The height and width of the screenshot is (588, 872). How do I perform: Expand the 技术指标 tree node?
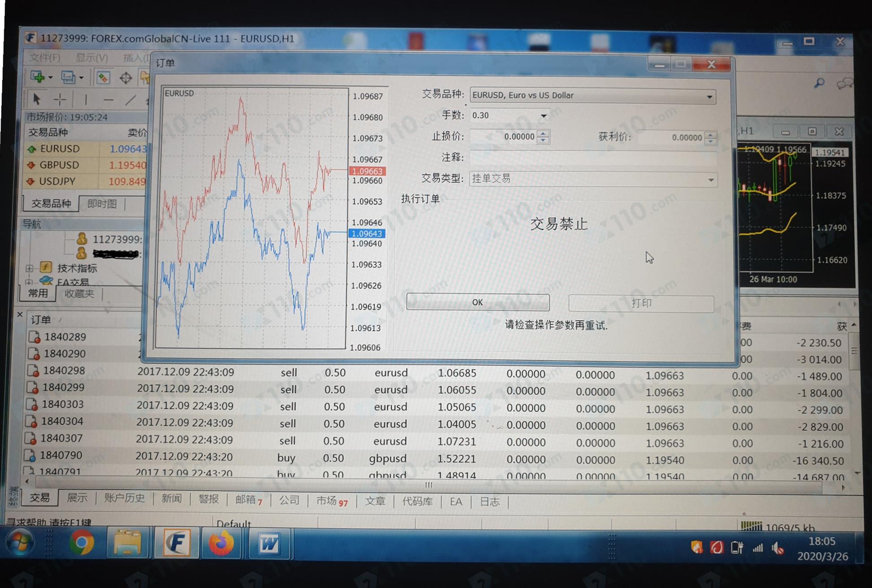pyautogui.click(x=30, y=269)
